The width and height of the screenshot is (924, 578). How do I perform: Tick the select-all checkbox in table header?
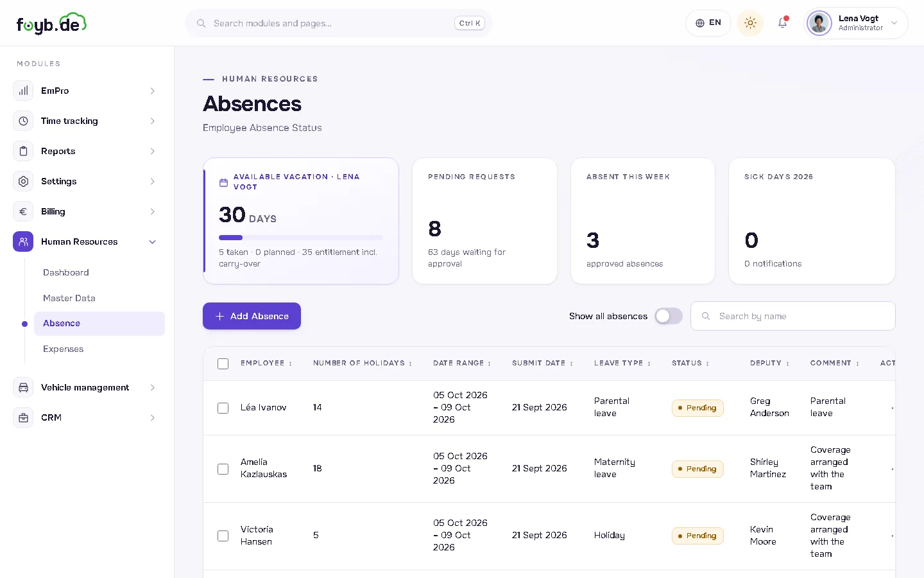coord(223,363)
